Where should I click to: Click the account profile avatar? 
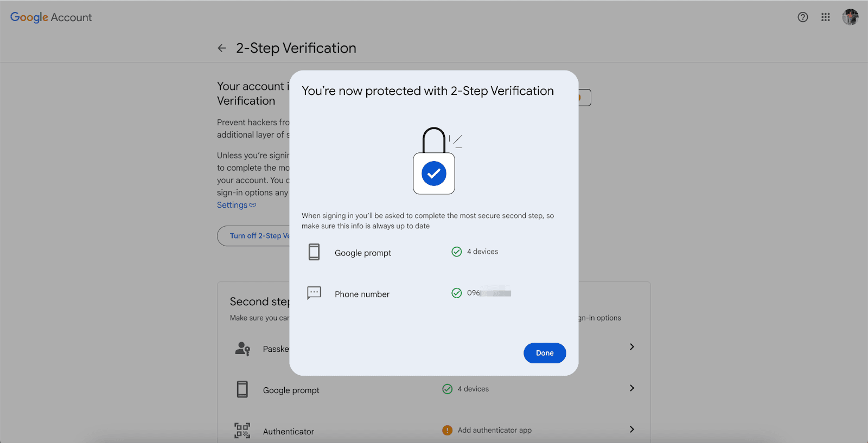850,17
